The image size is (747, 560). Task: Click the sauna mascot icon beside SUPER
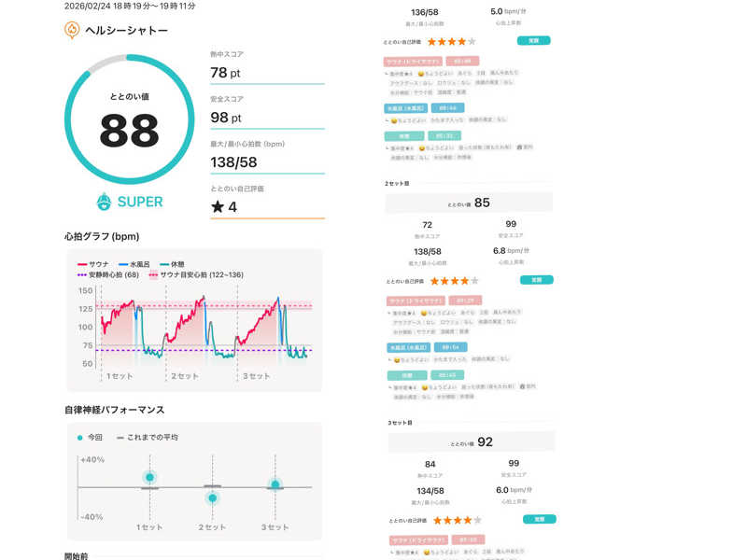[x=106, y=201]
